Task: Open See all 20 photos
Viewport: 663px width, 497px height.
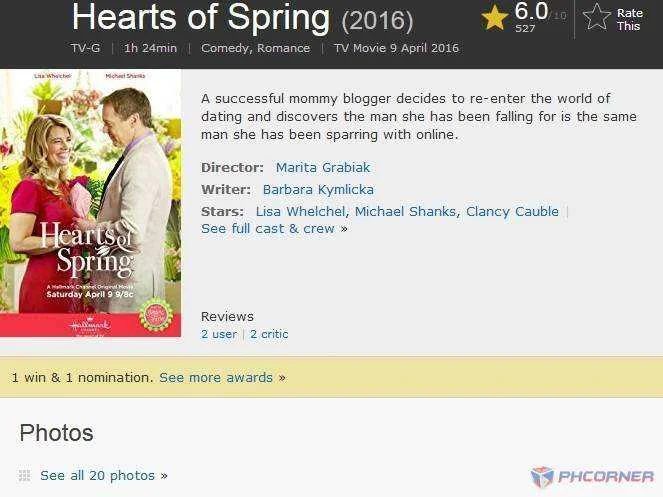Action: click(104, 475)
